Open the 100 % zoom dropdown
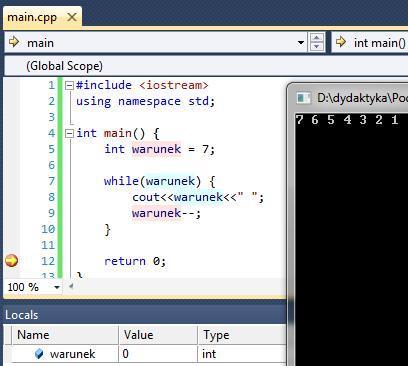 coord(57,287)
